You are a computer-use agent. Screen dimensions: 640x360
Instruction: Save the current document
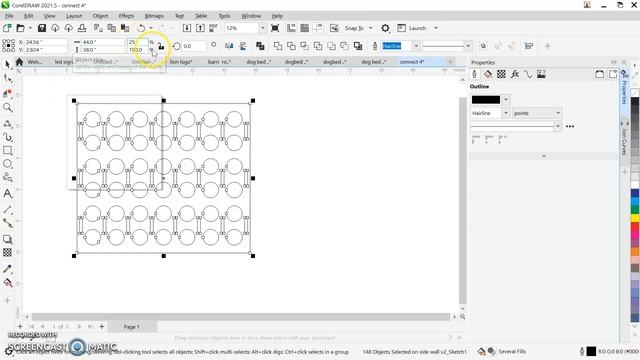(42, 28)
